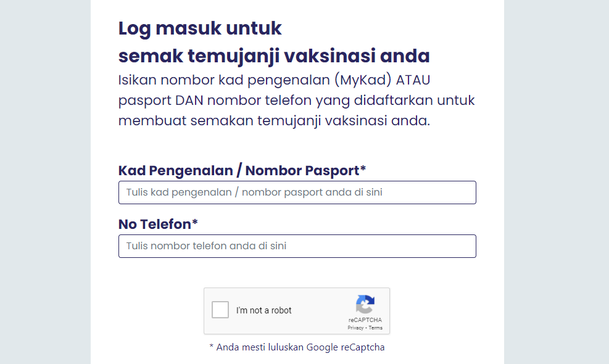The image size is (609, 364).
Task: Click the "pasport DAN nombor telefon" instruction line
Action: (x=296, y=100)
